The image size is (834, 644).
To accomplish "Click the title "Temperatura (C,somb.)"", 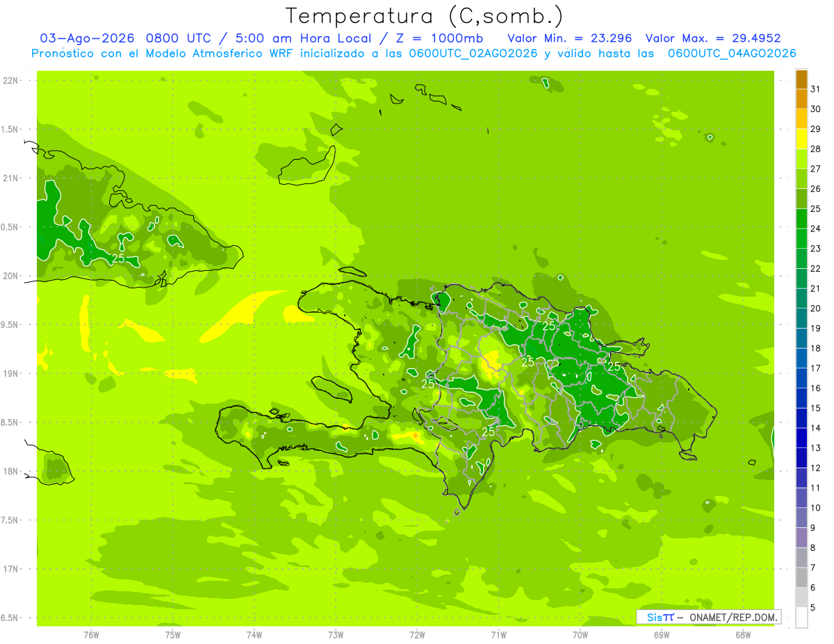I will [425, 16].
